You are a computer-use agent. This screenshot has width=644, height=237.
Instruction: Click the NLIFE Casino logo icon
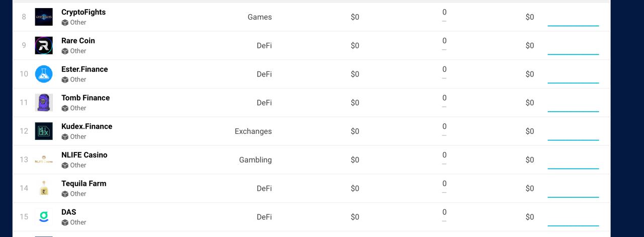point(44,160)
